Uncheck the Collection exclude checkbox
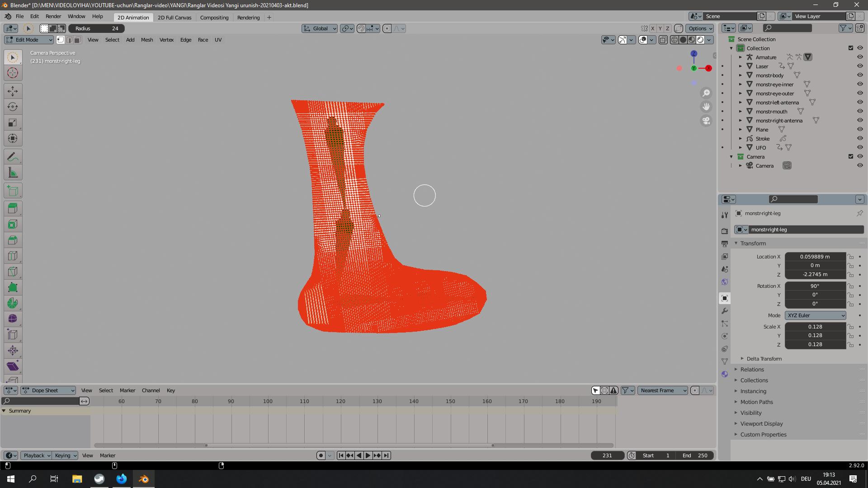The width and height of the screenshot is (868, 488). (x=850, y=48)
